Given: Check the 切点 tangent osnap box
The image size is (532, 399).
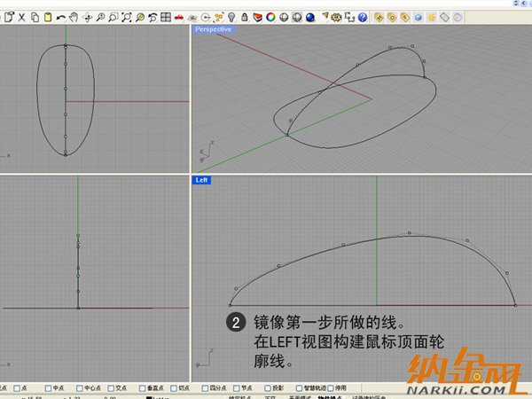Looking at the screenshot, I should click(x=174, y=388).
